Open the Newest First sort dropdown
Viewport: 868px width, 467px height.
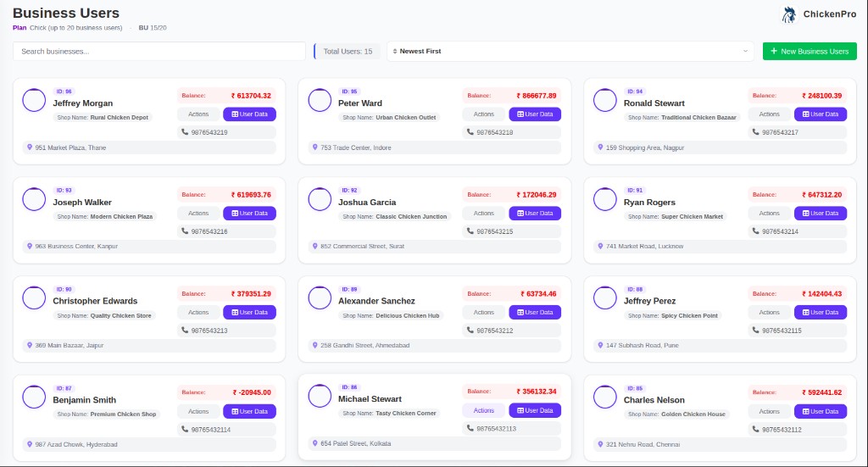pos(570,51)
